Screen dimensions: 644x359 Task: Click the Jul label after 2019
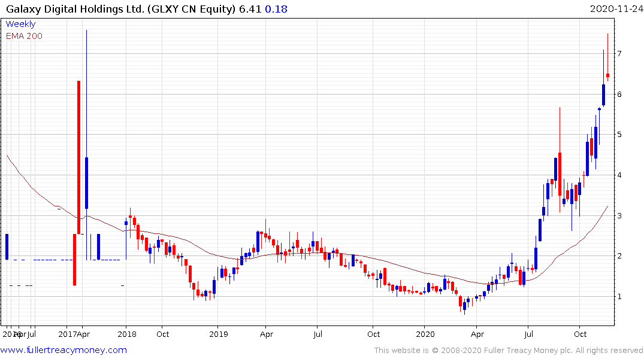click(x=318, y=334)
